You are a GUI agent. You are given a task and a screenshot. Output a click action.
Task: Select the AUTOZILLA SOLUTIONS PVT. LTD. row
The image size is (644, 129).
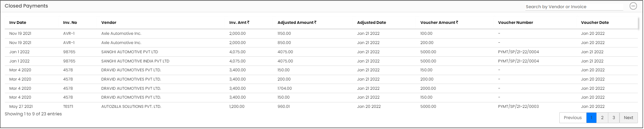point(322,106)
